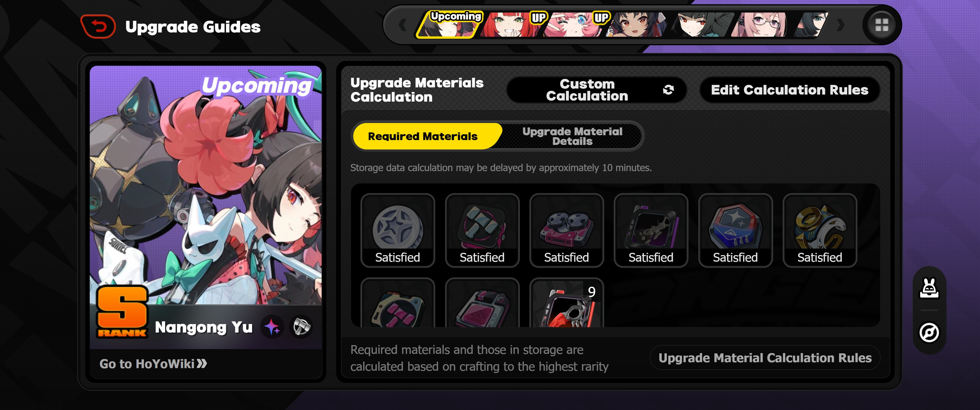Click the hammer specialty icon beside Nangong Yu
This screenshot has width=980, height=410.
tap(301, 327)
